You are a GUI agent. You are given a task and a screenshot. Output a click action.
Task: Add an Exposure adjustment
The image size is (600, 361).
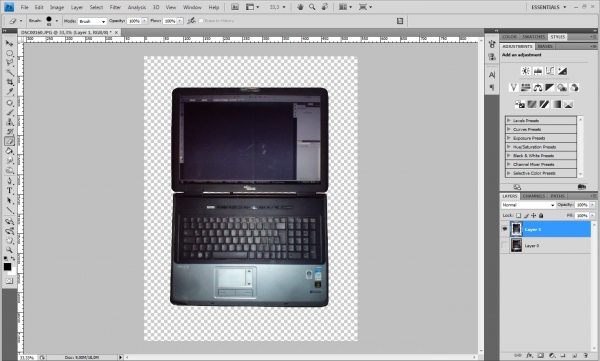pyautogui.click(x=562, y=71)
